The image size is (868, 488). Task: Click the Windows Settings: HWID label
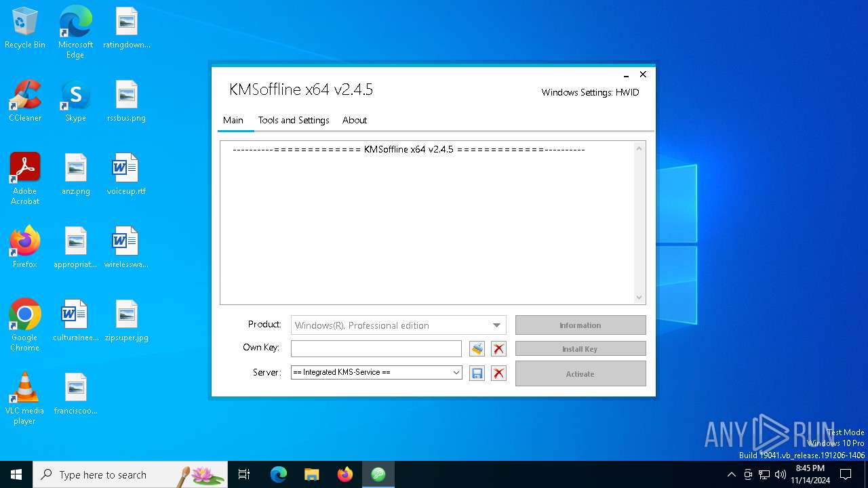590,92
